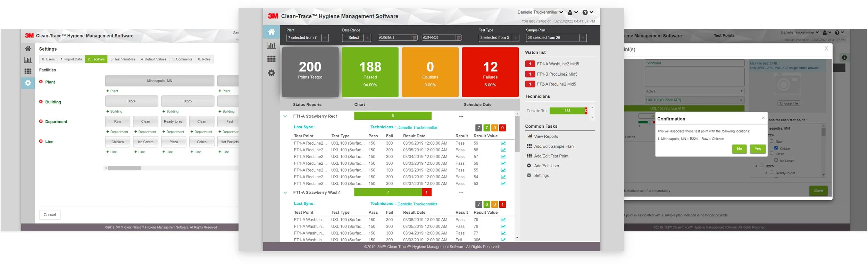Click the user profile icon in center window header
This screenshot has height=265, width=868.
[570, 12]
